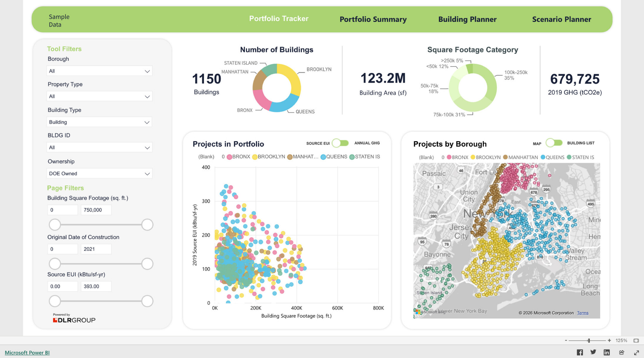Select QUEENS in scatter chart legend
644x358 pixels.
click(334, 157)
